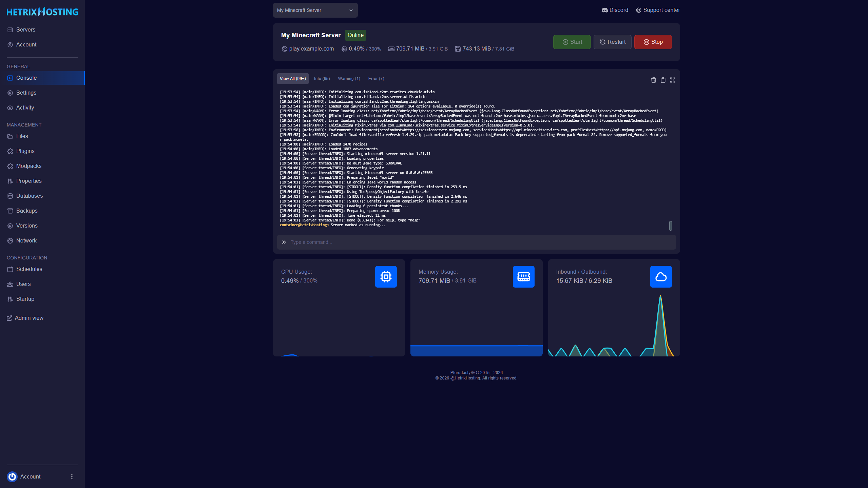This screenshot has height=488, width=868.
Task: Click the console scrollbar thumb
Action: pos(670,226)
